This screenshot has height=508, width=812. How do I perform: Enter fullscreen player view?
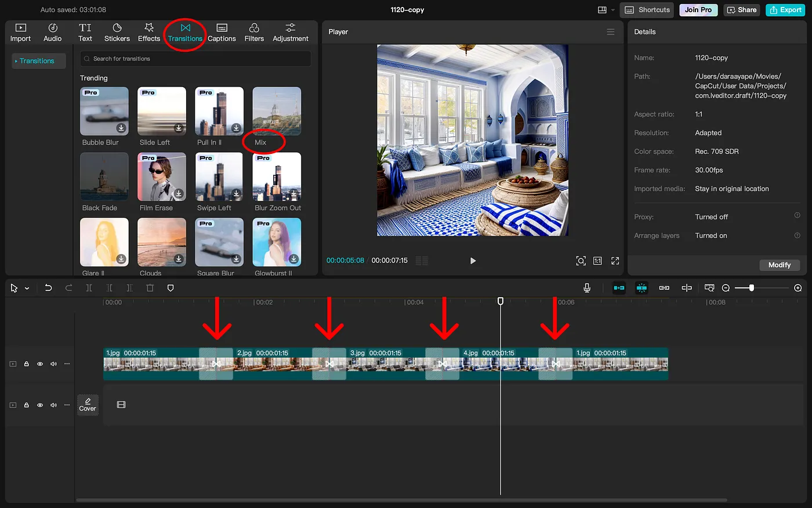pyautogui.click(x=615, y=261)
